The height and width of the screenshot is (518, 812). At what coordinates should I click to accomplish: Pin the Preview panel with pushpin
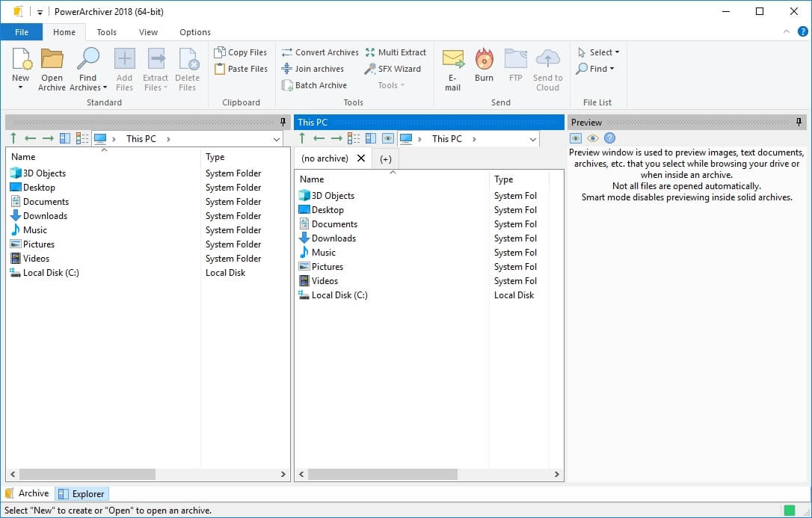point(799,122)
